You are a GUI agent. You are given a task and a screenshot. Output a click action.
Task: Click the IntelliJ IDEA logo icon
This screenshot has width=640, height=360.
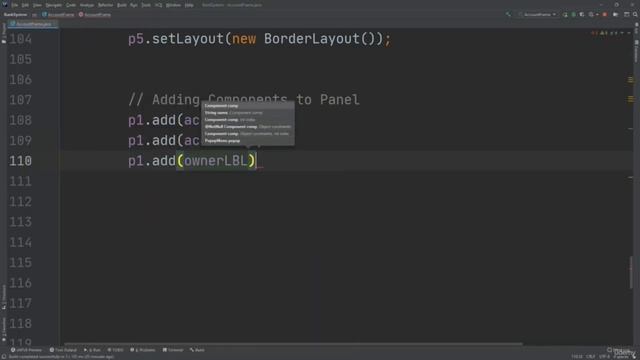click(x=5, y=5)
